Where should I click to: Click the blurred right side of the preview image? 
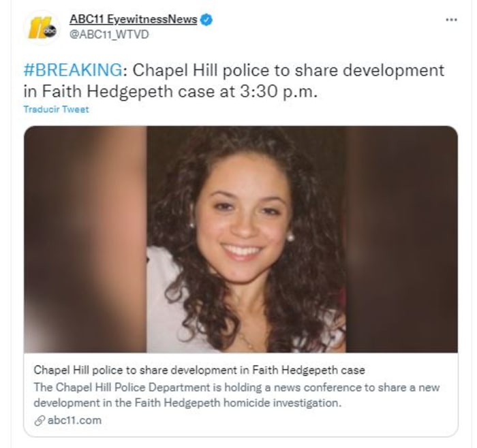[x=401, y=240]
